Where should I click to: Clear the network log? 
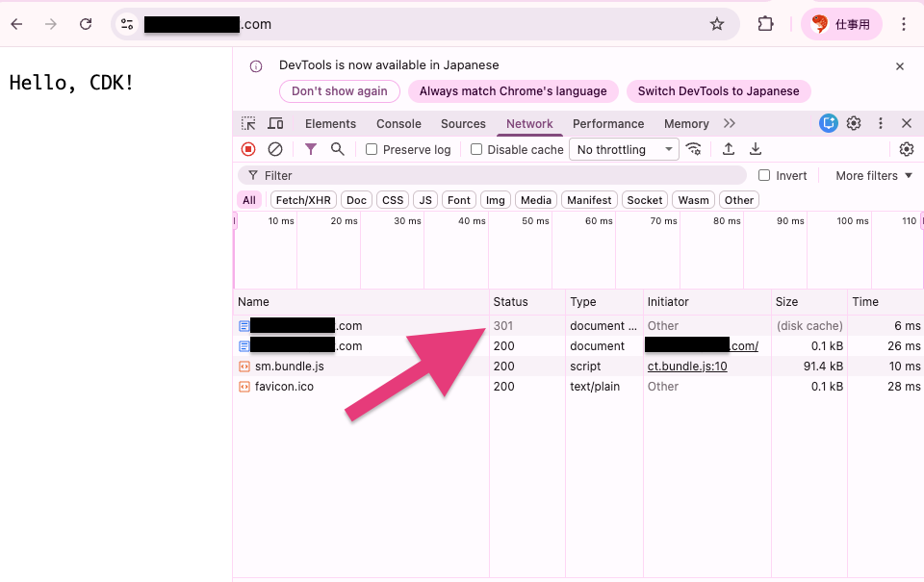pyautogui.click(x=275, y=149)
